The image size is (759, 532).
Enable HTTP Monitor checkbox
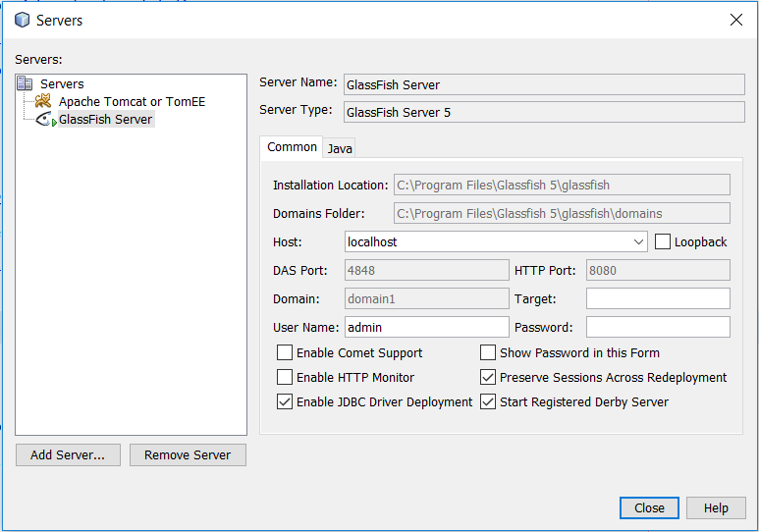point(285,377)
